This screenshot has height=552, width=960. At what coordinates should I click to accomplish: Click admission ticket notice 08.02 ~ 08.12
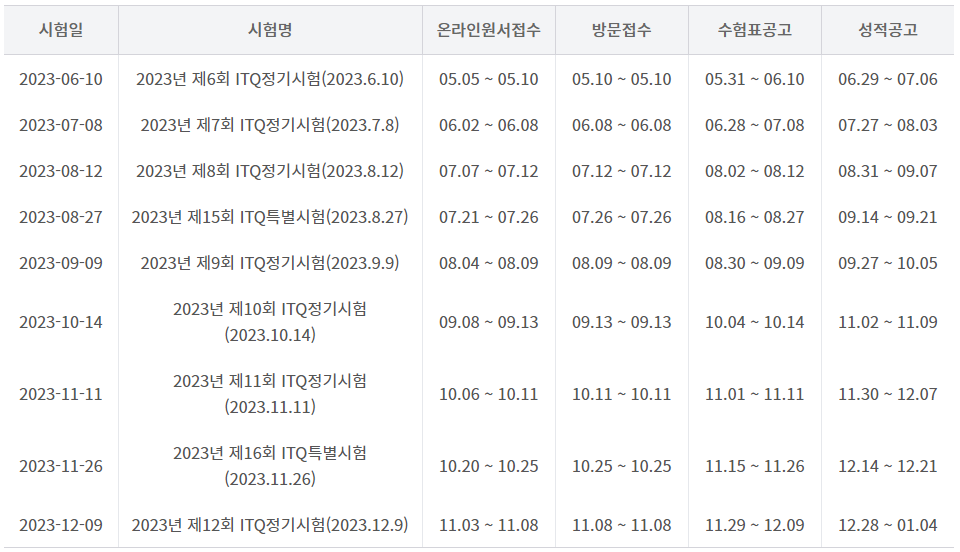pos(755,171)
